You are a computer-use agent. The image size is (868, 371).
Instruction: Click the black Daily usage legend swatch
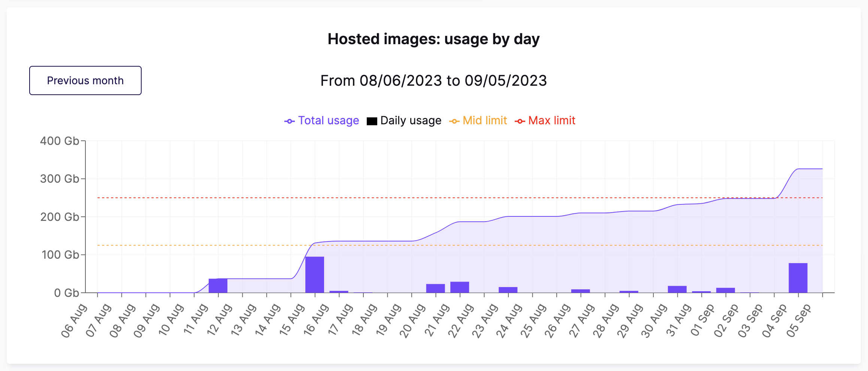point(372,121)
